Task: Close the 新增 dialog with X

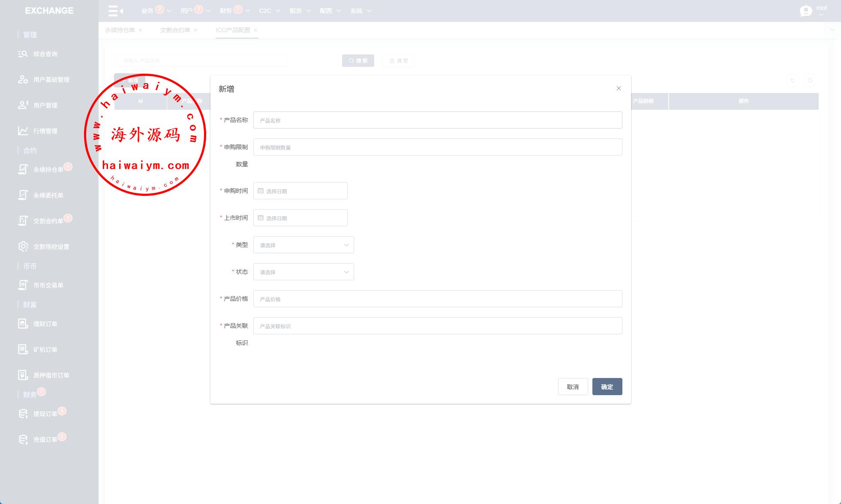Action: click(619, 88)
